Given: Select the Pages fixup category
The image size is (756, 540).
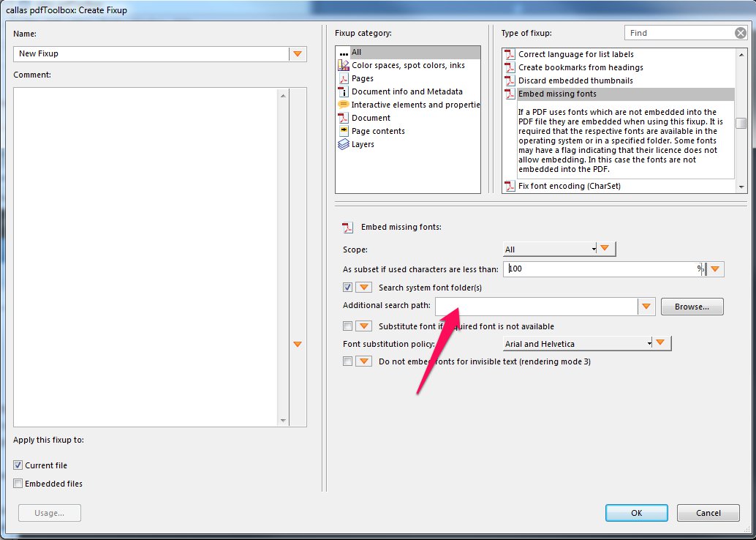Looking at the screenshot, I should point(409,78).
